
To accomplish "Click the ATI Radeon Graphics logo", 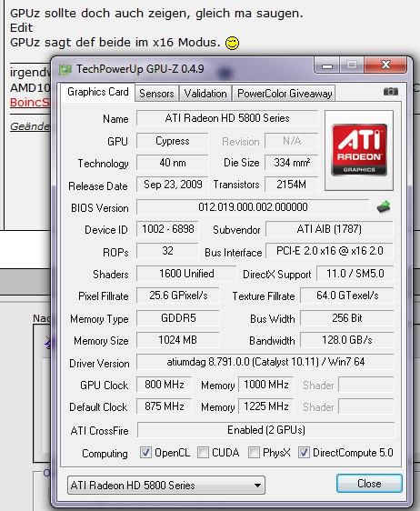I will coord(359,150).
